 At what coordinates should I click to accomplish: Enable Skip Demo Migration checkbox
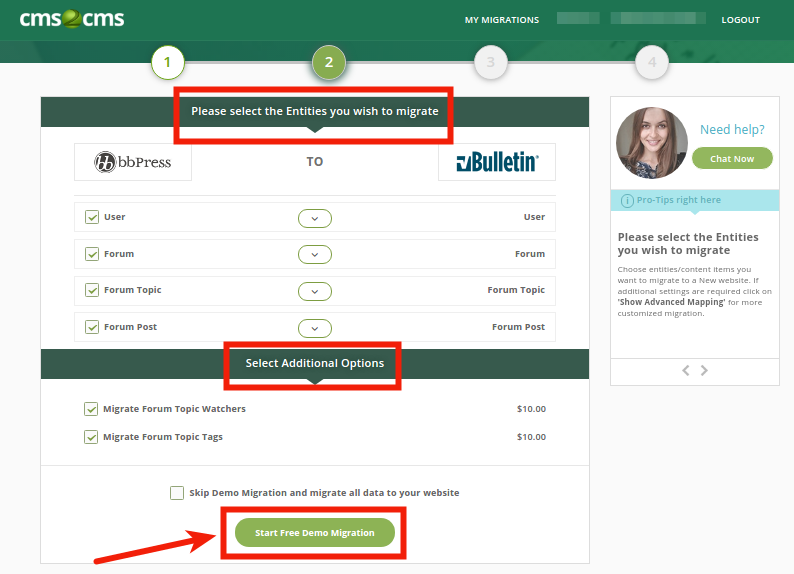point(177,493)
